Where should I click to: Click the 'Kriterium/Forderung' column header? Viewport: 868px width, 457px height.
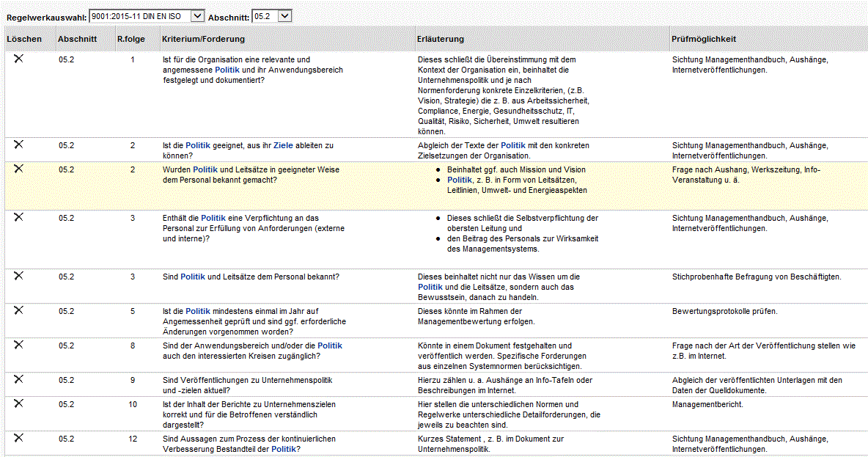pyautogui.click(x=203, y=39)
